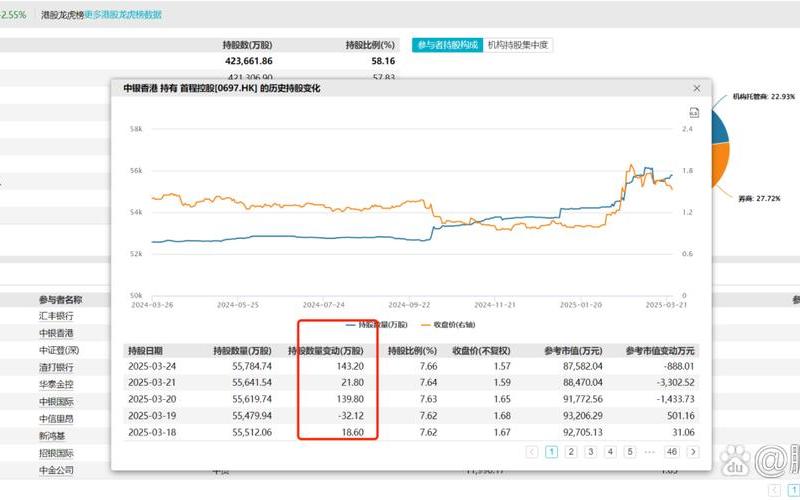Select 汇丰银行 in participant list
The image size is (800, 500).
click(x=55, y=315)
